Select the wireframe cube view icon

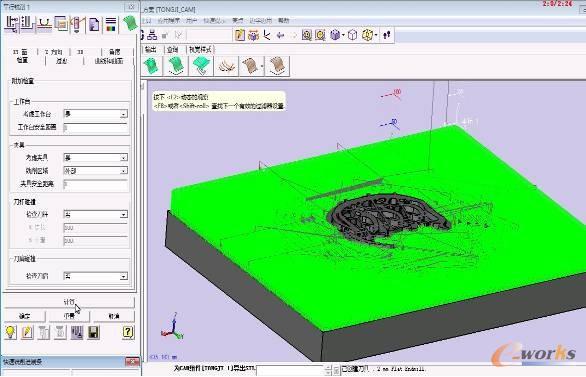point(352,35)
